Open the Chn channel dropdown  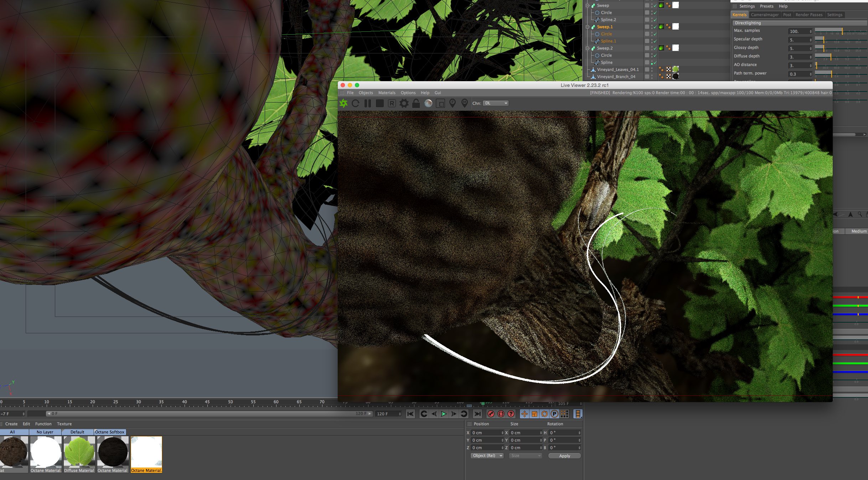coord(496,103)
